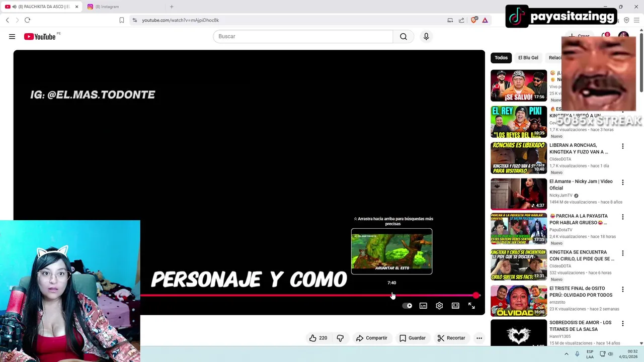Open LIBERAN A RONCHAS video title

click(579, 148)
